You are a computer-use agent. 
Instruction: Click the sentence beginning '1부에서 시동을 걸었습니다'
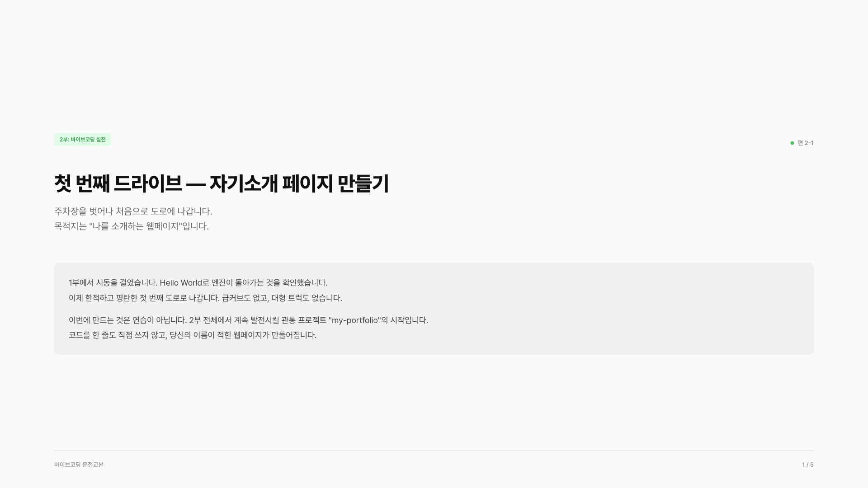[198, 282]
